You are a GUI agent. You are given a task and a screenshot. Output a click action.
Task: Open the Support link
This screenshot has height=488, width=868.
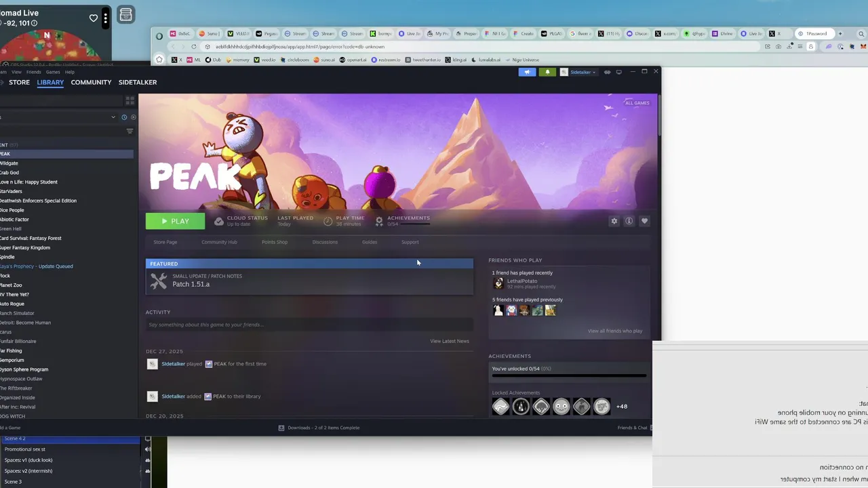click(x=410, y=242)
